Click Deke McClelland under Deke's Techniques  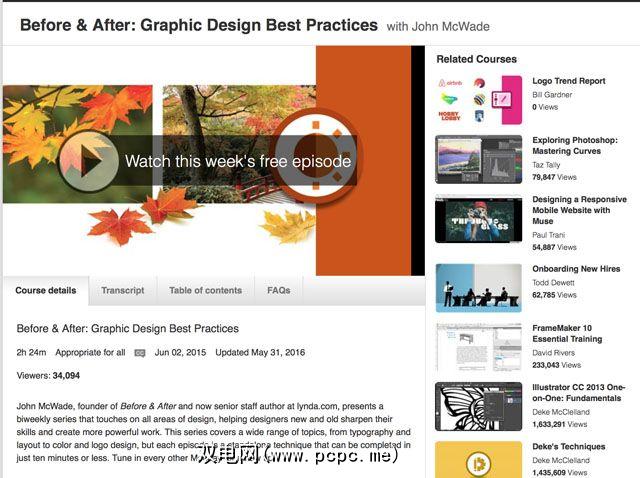561,460
